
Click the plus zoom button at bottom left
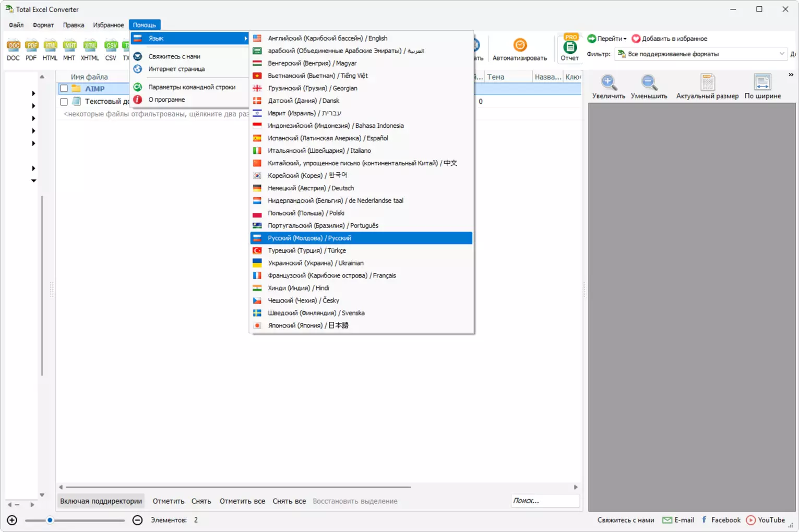pyautogui.click(x=12, y=520)
